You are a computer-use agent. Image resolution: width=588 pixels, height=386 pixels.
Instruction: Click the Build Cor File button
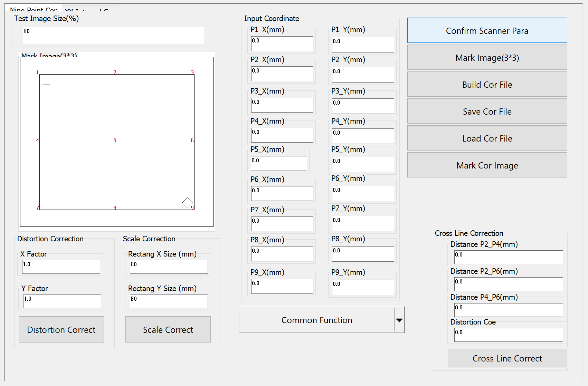click(487, 84)
